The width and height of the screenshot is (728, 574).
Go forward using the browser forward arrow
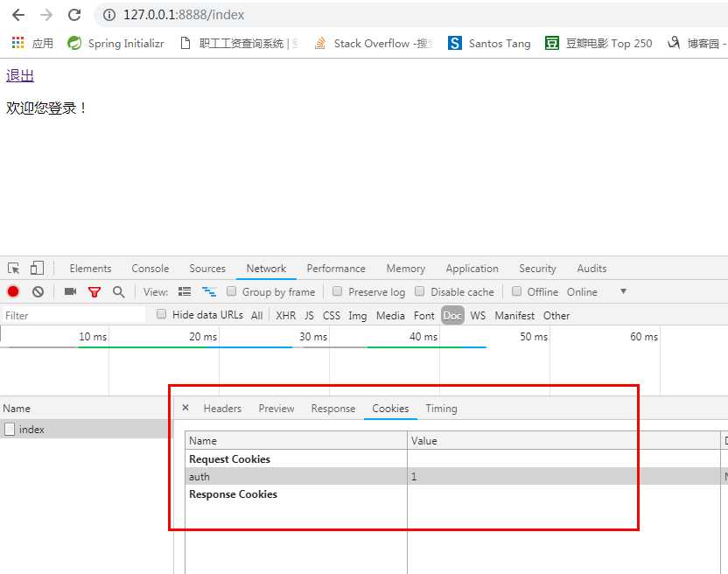coord(46,15)
